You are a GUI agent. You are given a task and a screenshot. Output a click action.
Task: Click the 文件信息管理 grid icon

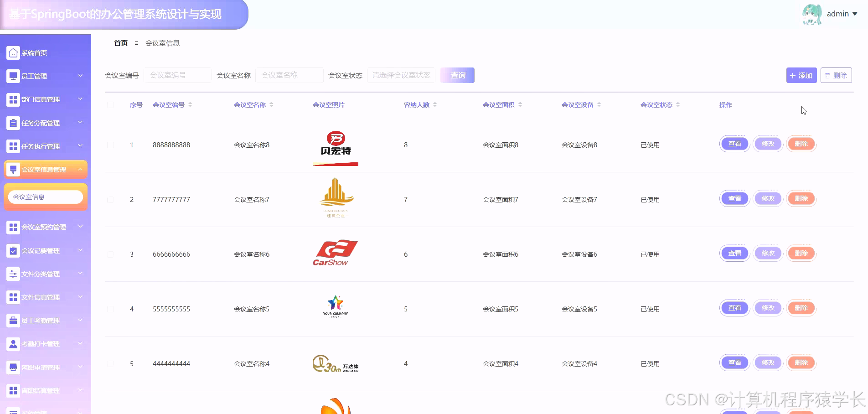[x=13, y=297]
